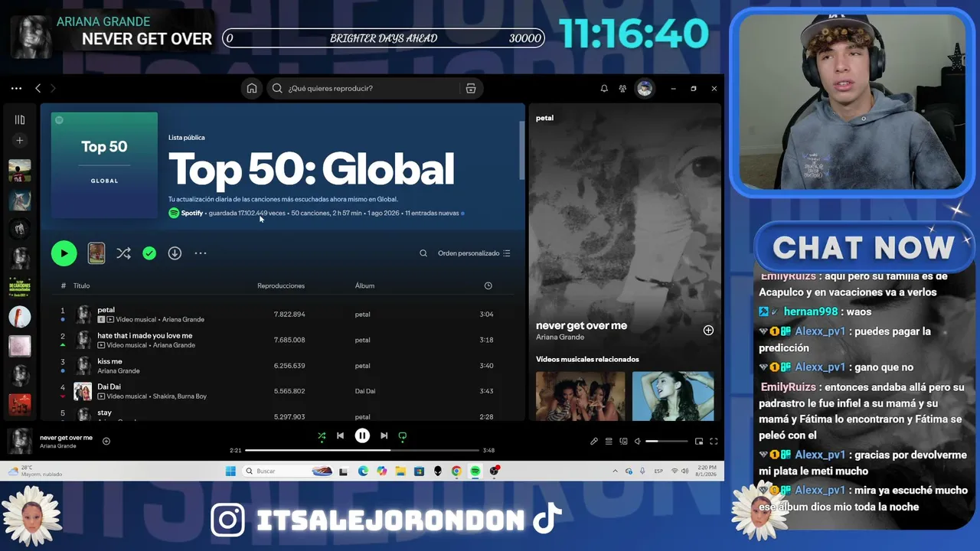Image resolution: width=980 pixels, height=551 pixels.
Task: Collapse Your Library sidebar
Action: (20, 119)
